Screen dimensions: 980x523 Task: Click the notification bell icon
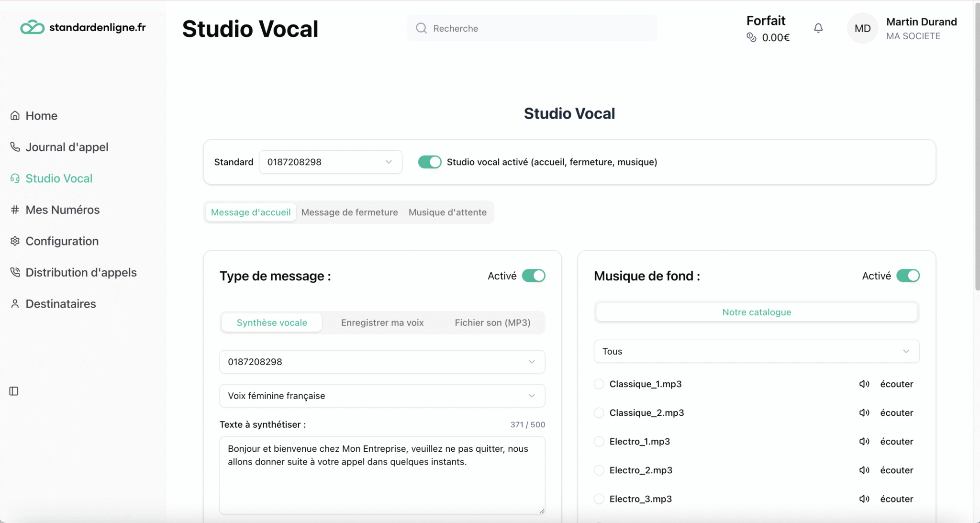click(818, 28)
